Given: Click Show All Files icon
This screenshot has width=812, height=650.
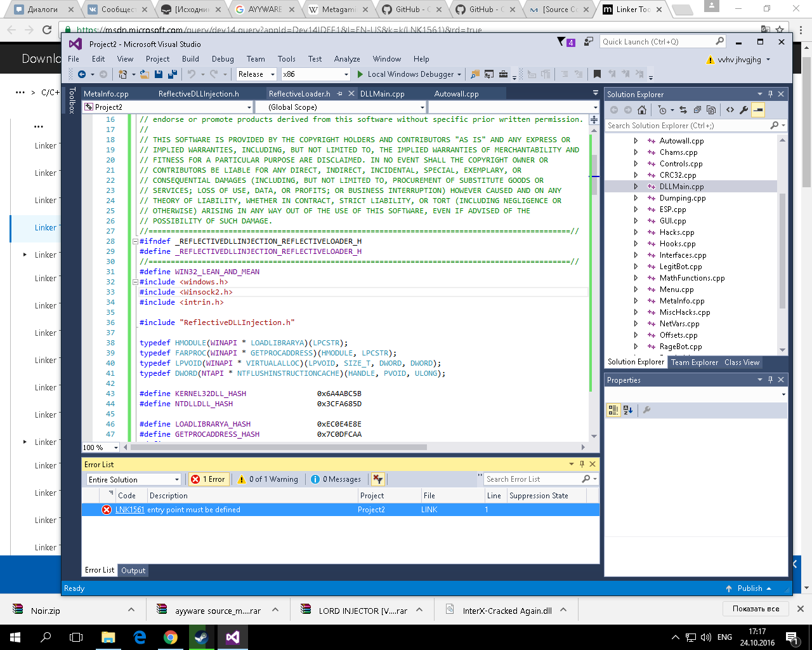Looking at the screenshot, I should tap(711, 110).
